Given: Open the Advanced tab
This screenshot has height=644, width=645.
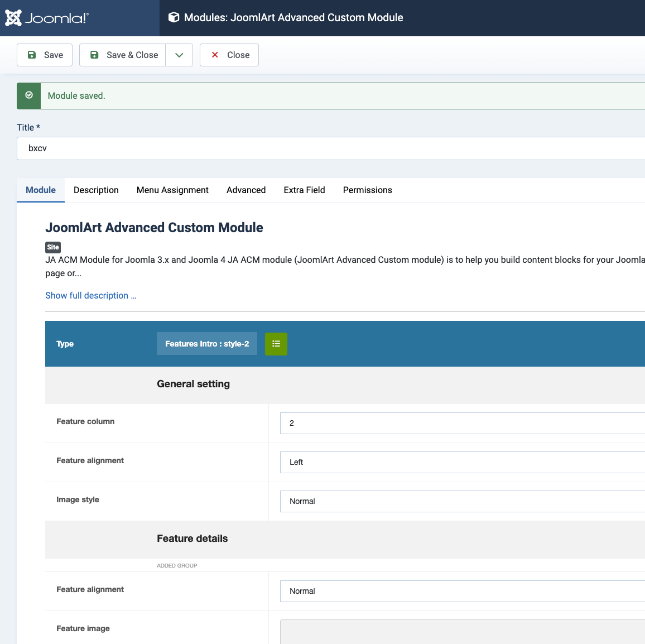Looking at the screenshot, I should click(x=246, y=190).
